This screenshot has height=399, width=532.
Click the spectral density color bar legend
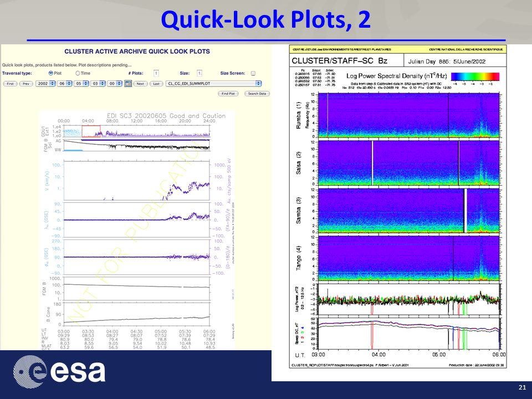point(475,76)
